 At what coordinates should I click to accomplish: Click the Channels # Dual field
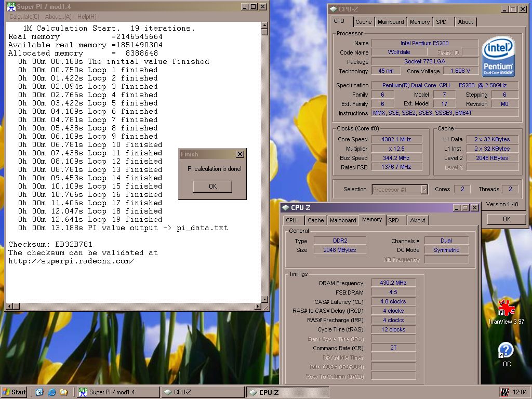pos(446,241)
